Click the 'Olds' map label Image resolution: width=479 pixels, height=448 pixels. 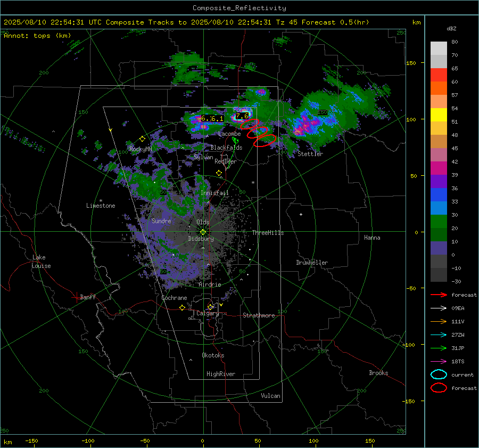click(x=203, y=222)
